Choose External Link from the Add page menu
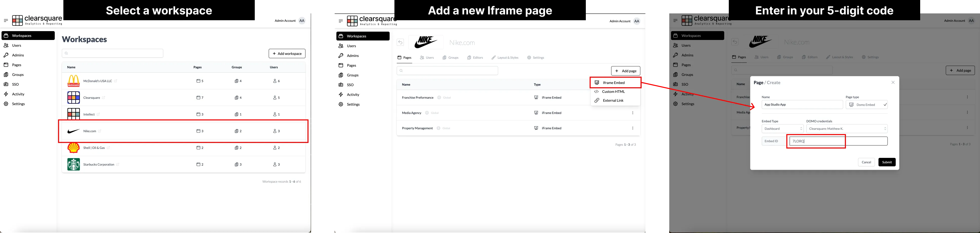The width and height of the screenshot is (980, 233). pos(615,101)
